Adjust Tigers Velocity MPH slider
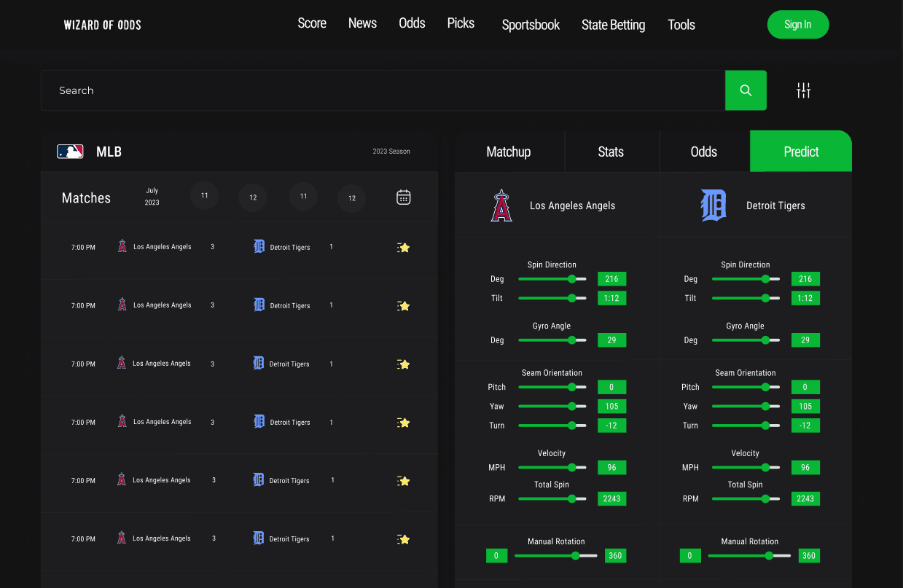The width and height of the screenshot is (903, 588). [x=746, y=468]
